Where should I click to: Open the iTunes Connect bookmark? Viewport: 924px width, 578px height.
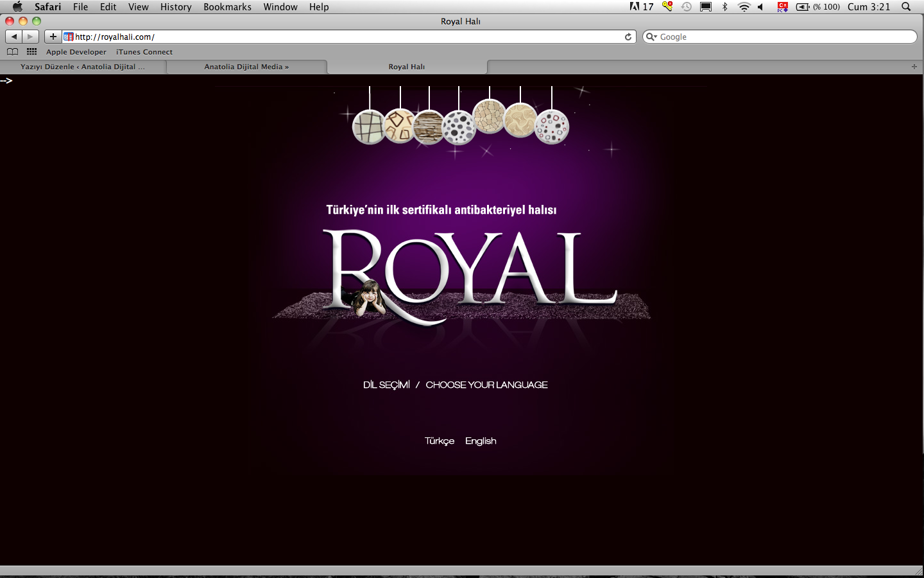[144, 52]
